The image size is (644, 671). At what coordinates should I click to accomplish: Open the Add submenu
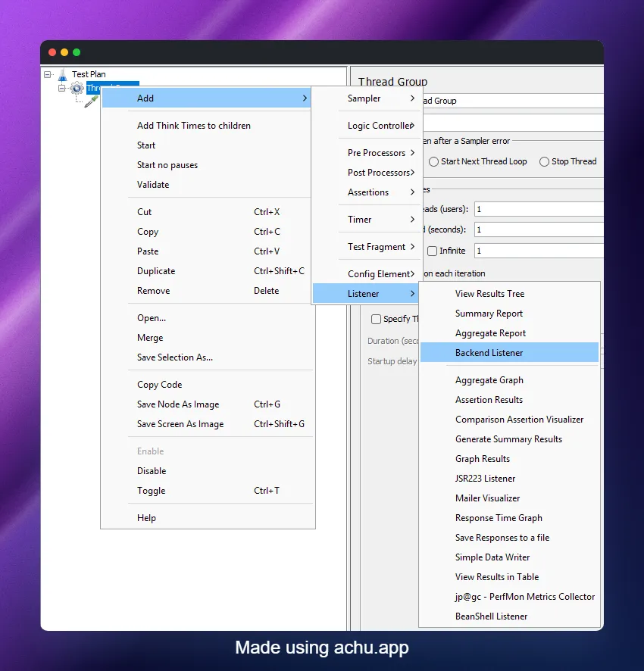point(206,98)
